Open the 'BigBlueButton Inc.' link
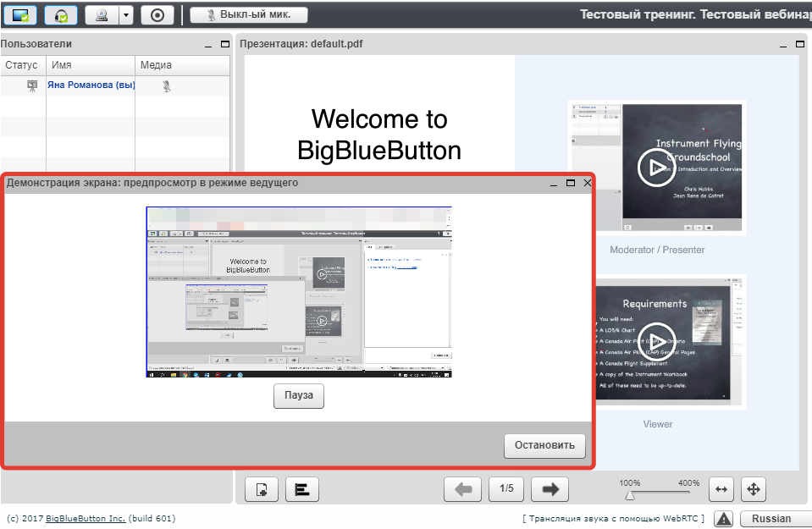This screenshot has height=529, width=812. (86, 518)
